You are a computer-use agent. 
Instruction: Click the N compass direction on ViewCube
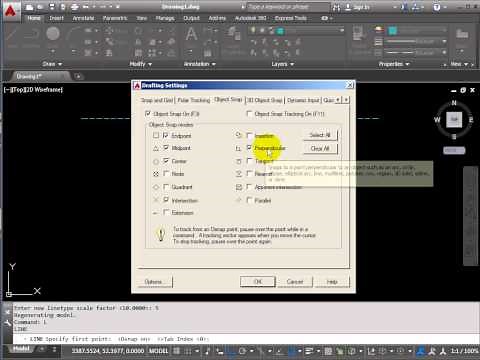[454, 103]
